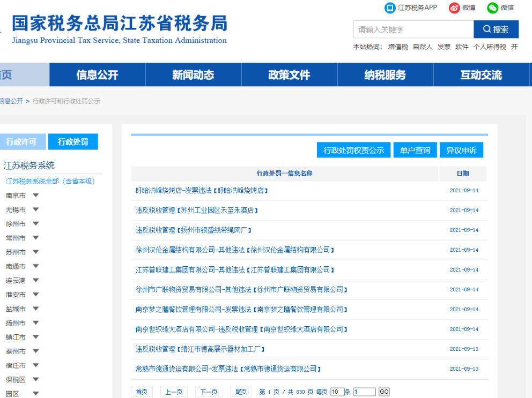
Task: Select 江苏税务系统全部 in the sidebar
Action: tap(50, 182)
